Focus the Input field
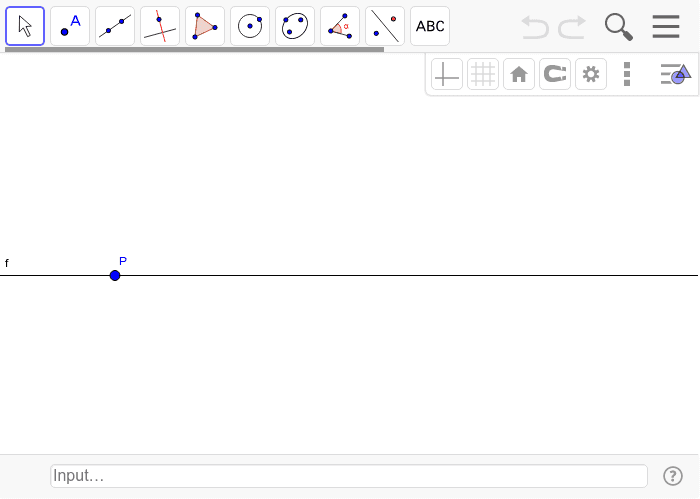 click(x=349, y=476)
